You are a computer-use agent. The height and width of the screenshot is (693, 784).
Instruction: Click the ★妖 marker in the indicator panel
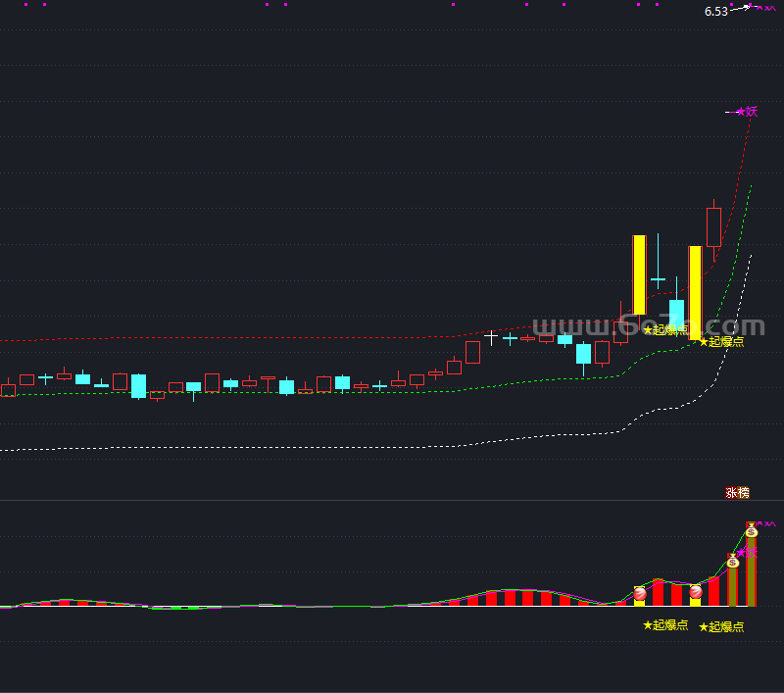[x=747, y=553]
